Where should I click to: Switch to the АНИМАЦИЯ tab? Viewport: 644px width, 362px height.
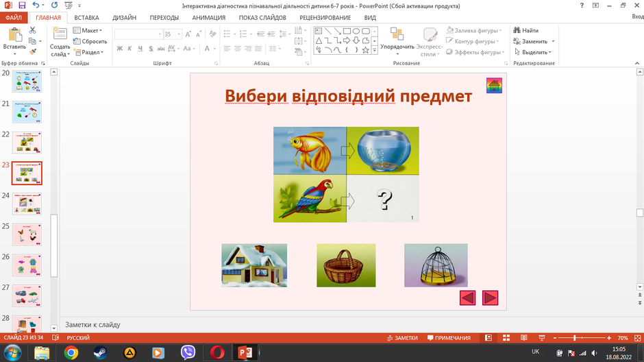click(209, 18)
